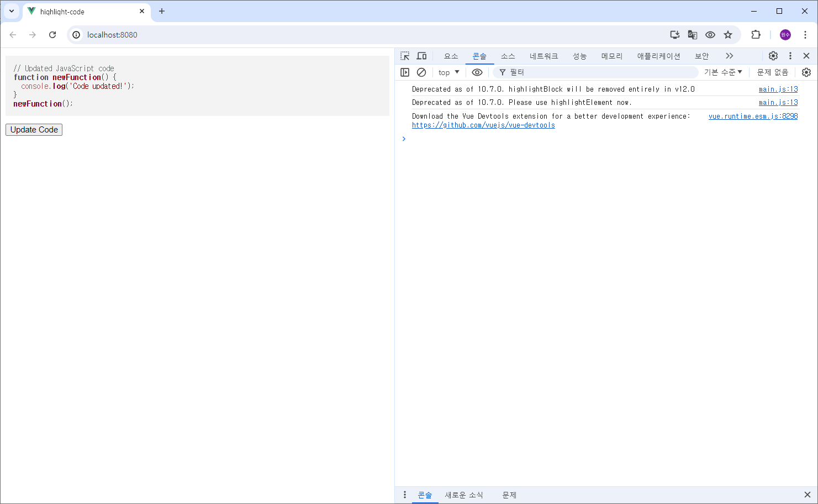Create a live expression with the eye icon
Screen dimensions: 818x504
point(477,72)
